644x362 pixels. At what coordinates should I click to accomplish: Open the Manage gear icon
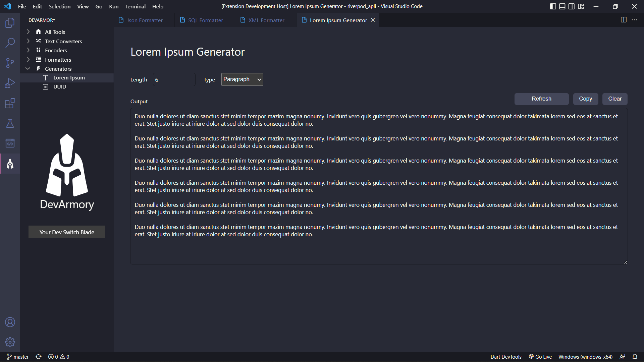pyautogui.click(x=10, y=342)
